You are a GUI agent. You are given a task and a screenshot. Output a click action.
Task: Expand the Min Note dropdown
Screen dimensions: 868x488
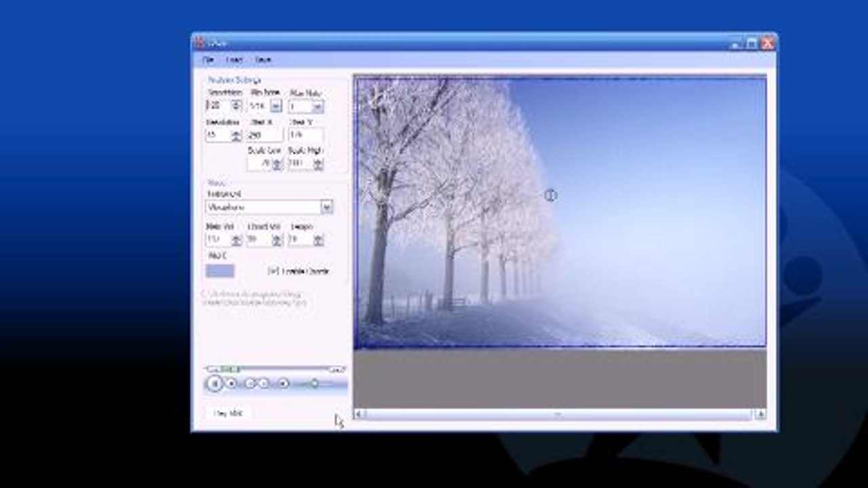[x=275, y=106]
